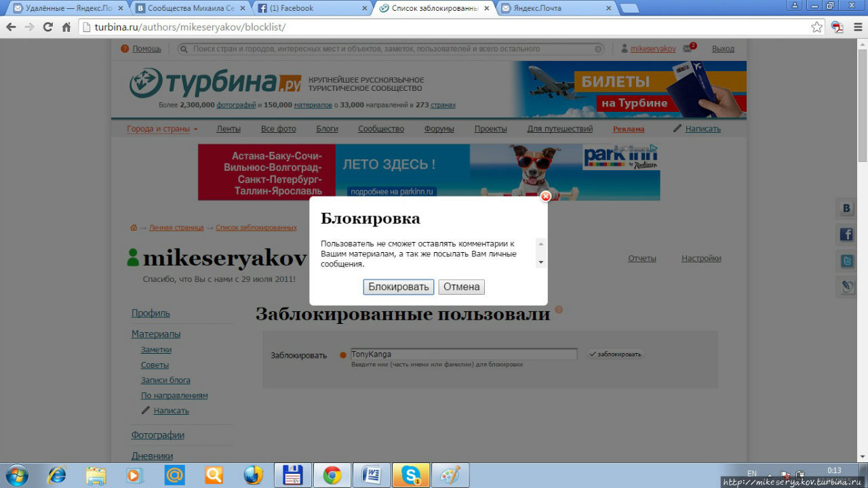Click the Отмена button in dialog
Viewport: 868px width, 488px height.
tap(462, 287)
